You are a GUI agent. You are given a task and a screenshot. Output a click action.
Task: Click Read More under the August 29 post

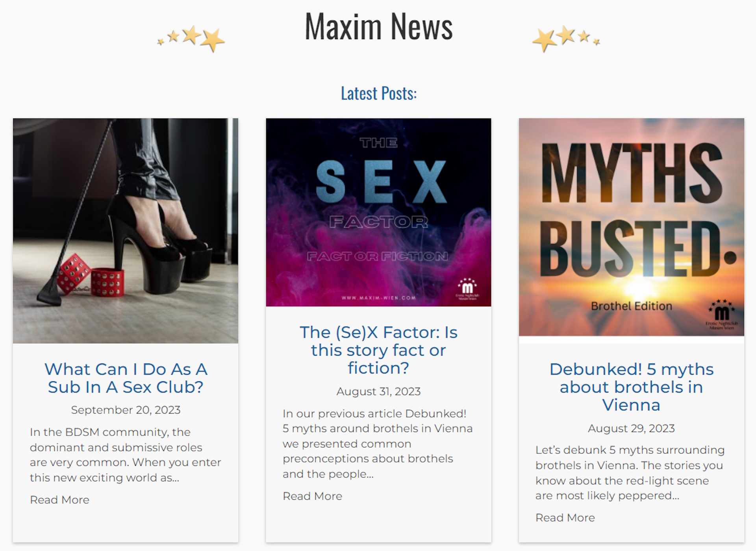coord(565,518)
